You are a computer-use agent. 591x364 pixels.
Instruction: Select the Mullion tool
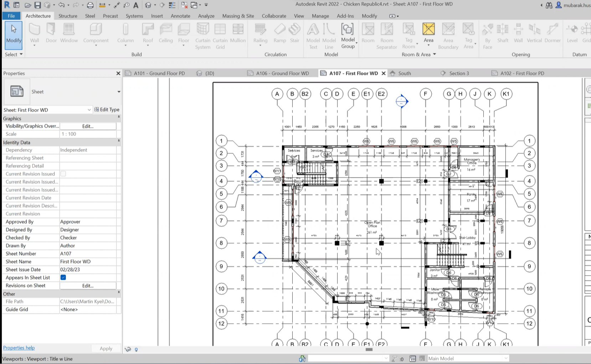click(238, 33)
